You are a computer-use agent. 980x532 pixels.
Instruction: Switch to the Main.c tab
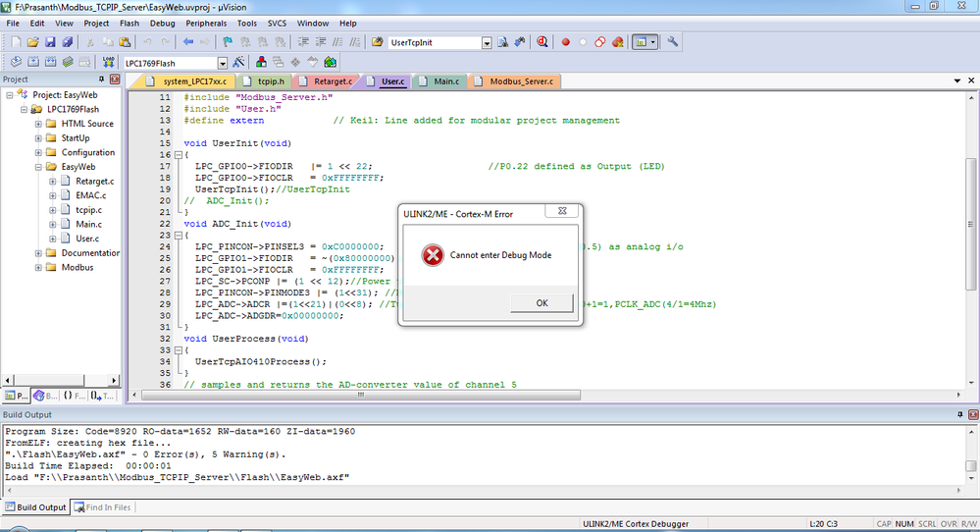[441, 81]
